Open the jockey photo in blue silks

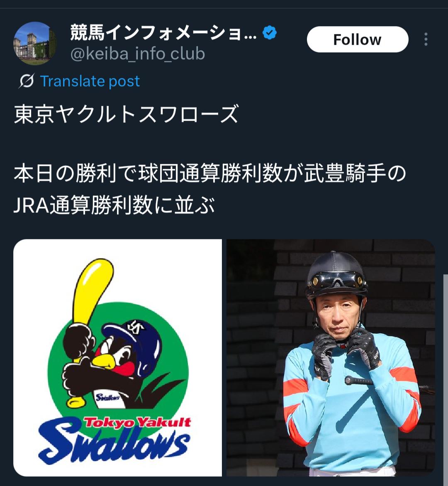pos(331,358)
